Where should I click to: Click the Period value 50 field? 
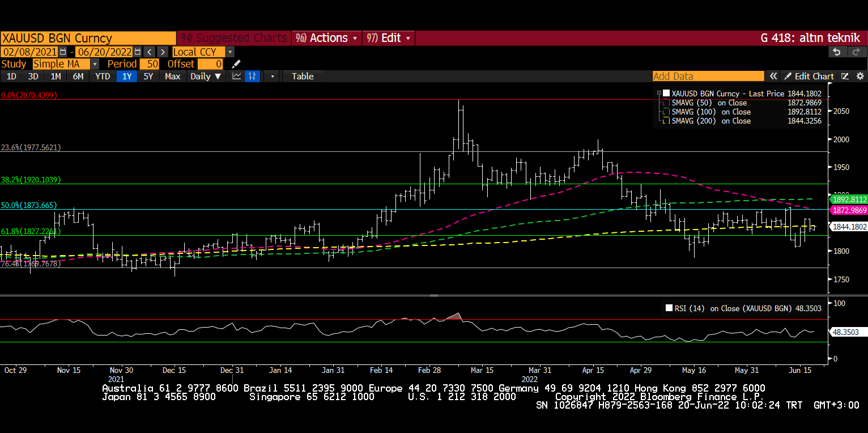(x=150, y=64)
